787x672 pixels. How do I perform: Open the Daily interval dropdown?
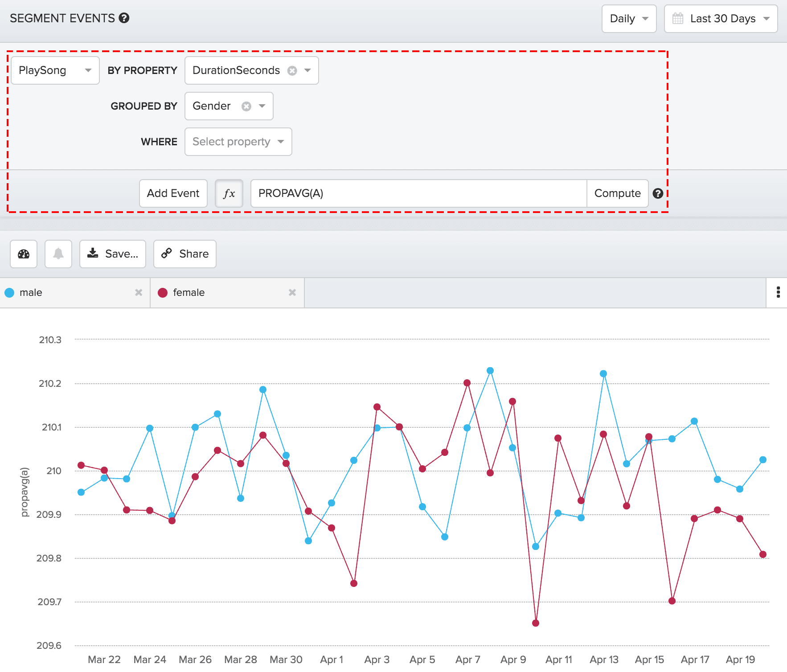point(629,19)
